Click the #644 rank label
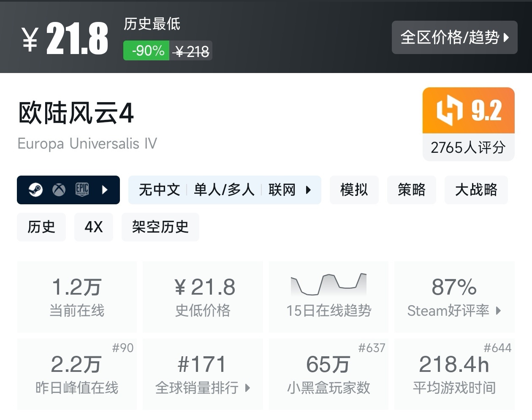Image resolution: width=532 pixels, height=420 pixels. [x=497, y=348]
